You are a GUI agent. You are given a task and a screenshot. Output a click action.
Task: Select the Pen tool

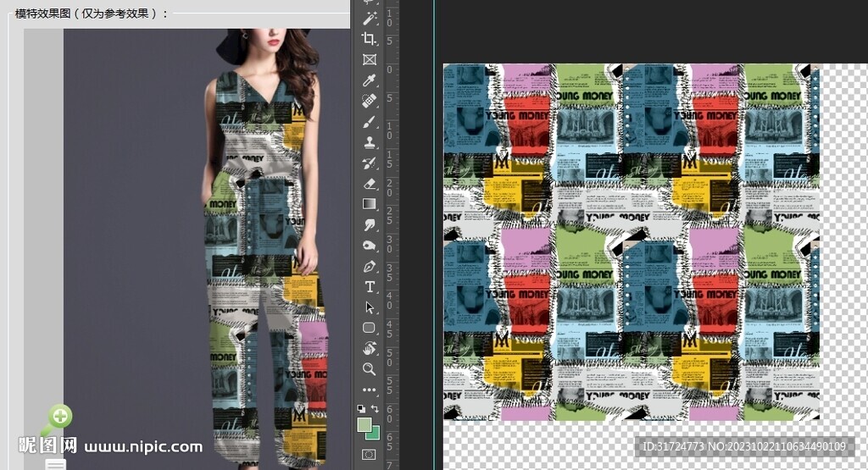coord(370,266)
